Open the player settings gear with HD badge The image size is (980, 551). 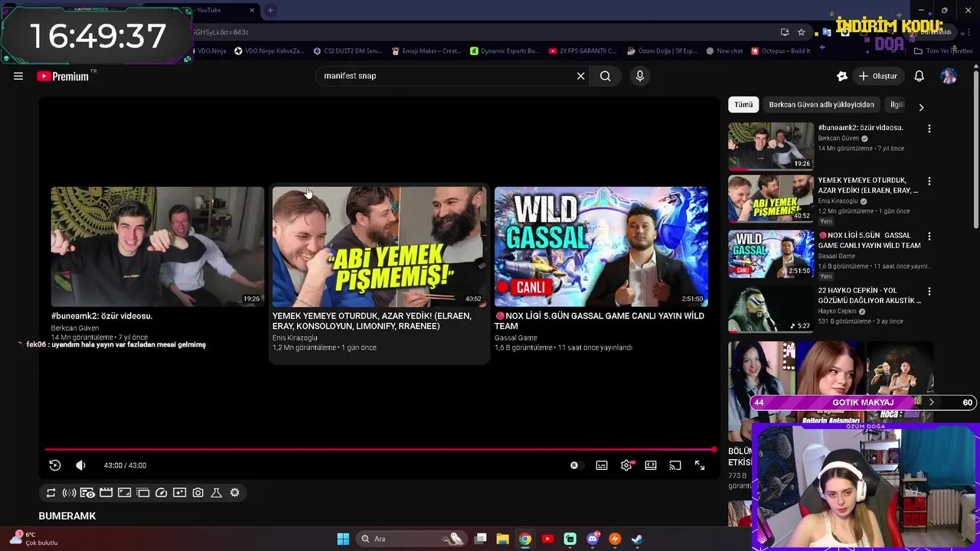tap(626, 465)
